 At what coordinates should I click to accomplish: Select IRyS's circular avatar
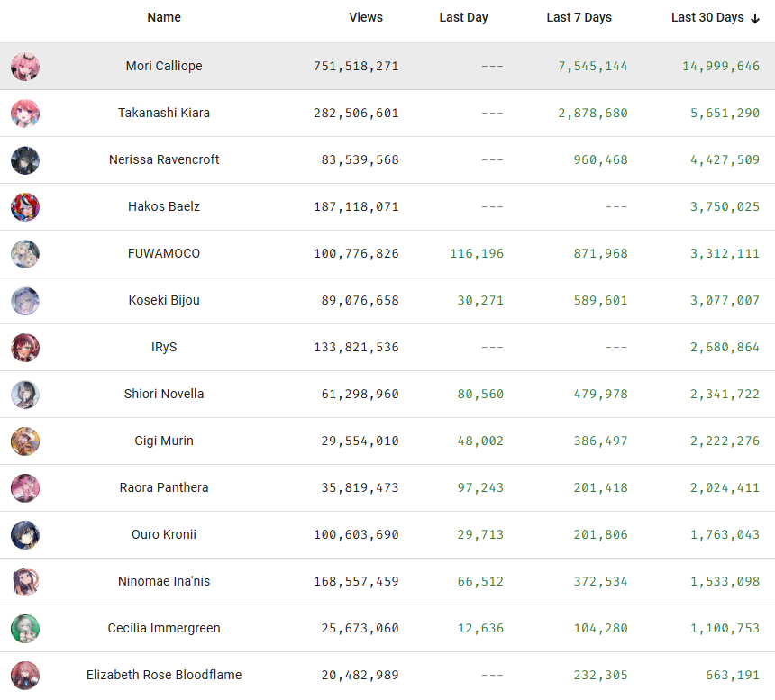[x=25, y=347]
